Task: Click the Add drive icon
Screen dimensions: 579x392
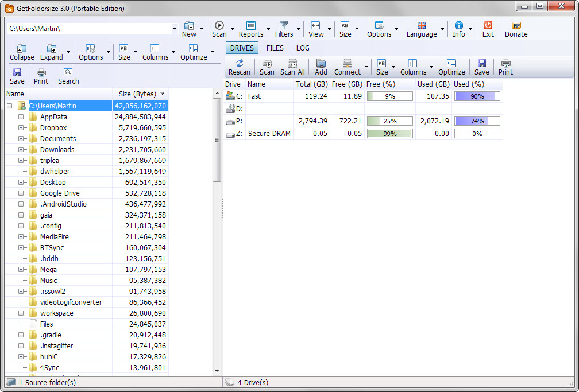Action: [x=321, y=63]
